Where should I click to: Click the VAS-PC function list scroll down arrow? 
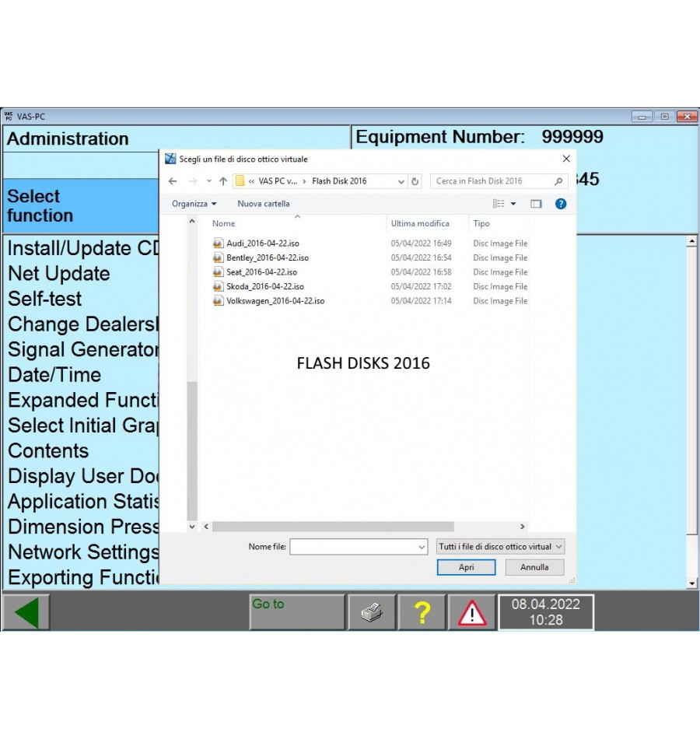pos(692,583)
